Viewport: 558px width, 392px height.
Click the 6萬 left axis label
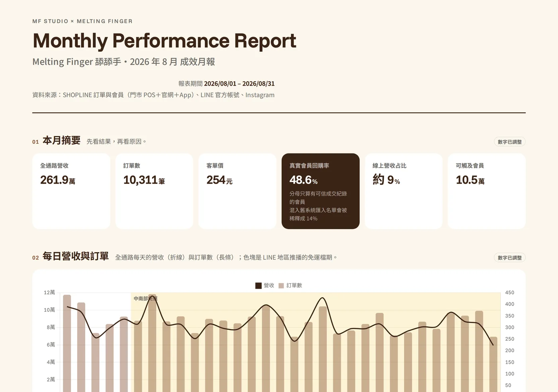pos(51,345)
